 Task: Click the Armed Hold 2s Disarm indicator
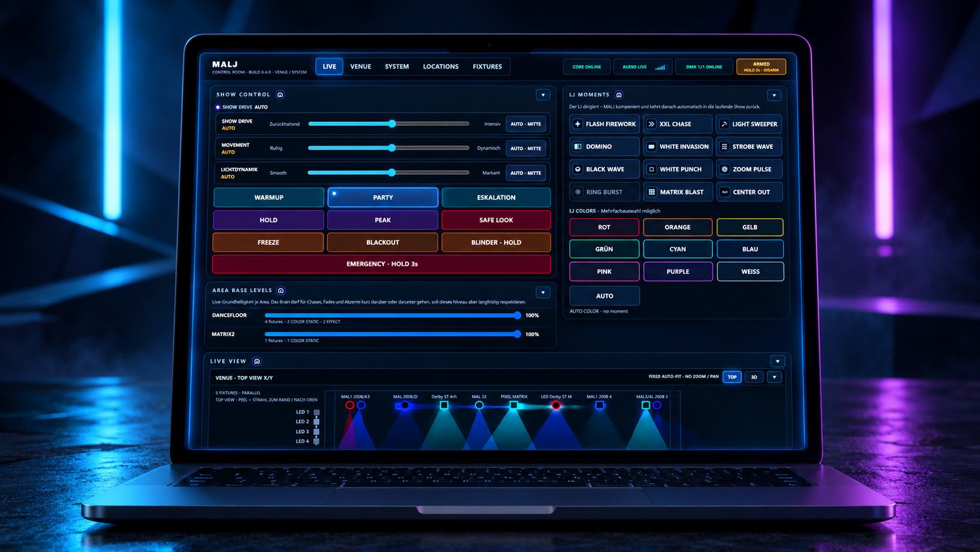(761, 67)
